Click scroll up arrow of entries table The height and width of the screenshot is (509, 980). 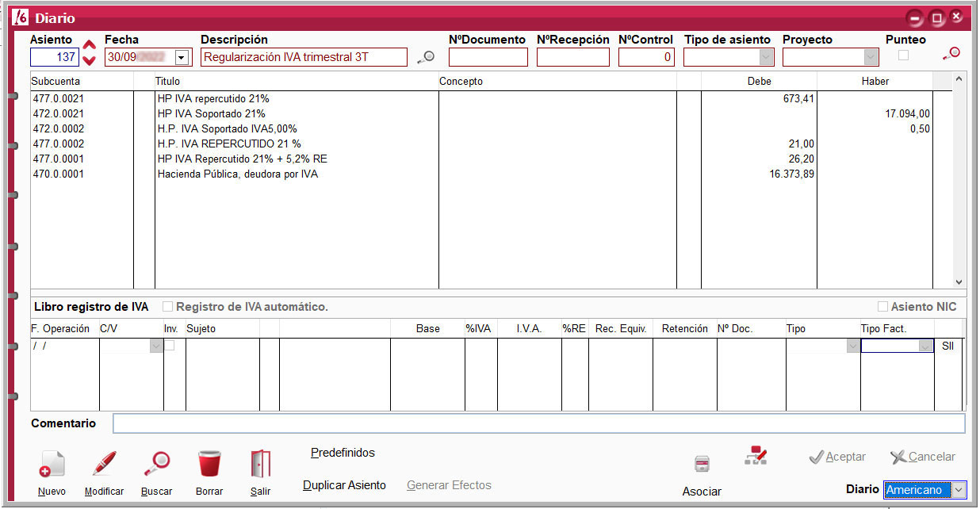pos(958,79)
